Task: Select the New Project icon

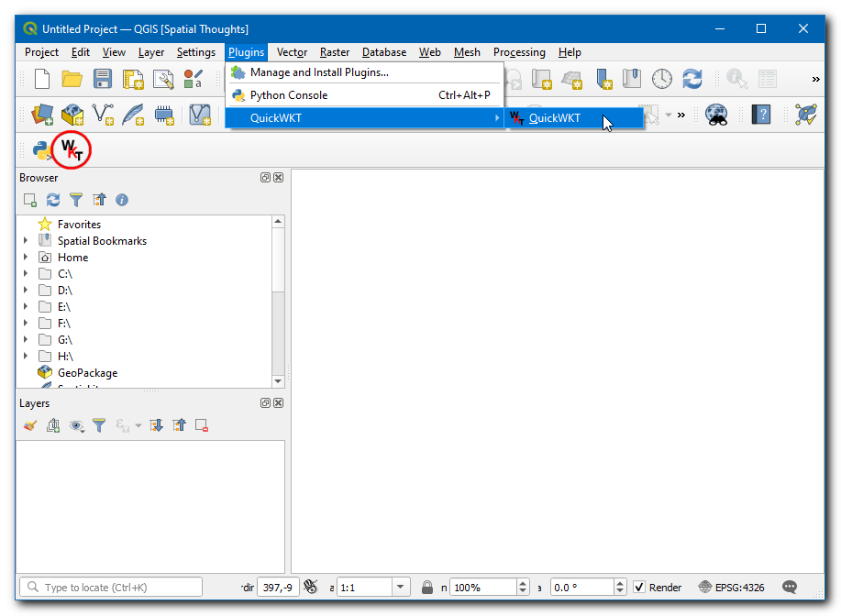Action: (41, 80)
